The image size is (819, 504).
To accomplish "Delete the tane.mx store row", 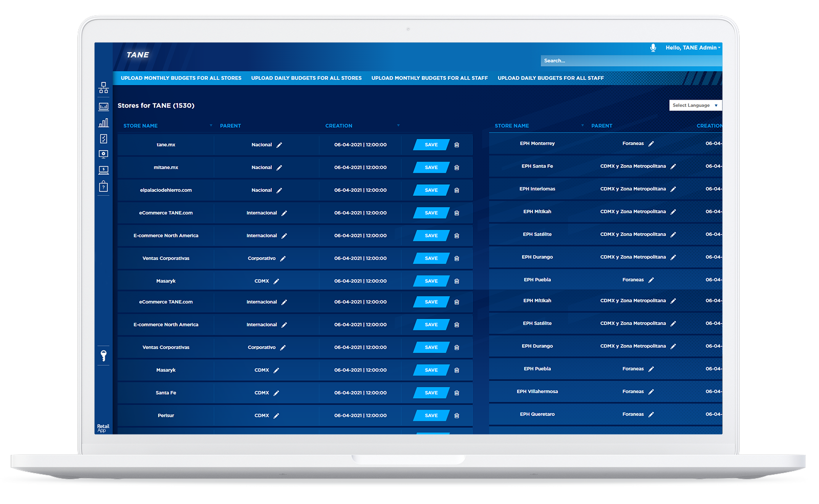I will click(x=457, y=145).
